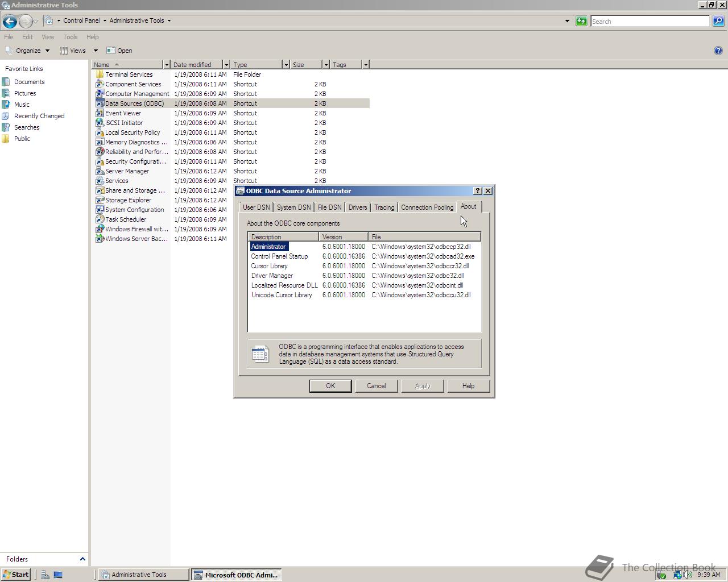Open the Date modified column dropdown
The height and width of the screenshot is (582, 728).
(226, 65)
